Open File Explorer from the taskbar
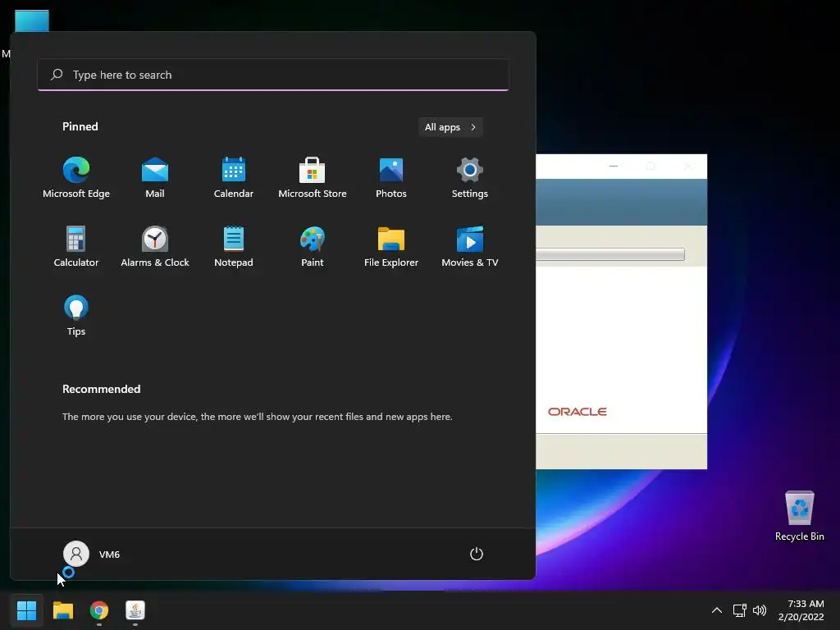The width and height of the screenshot is (840, 630). click(x=63, y=610)
